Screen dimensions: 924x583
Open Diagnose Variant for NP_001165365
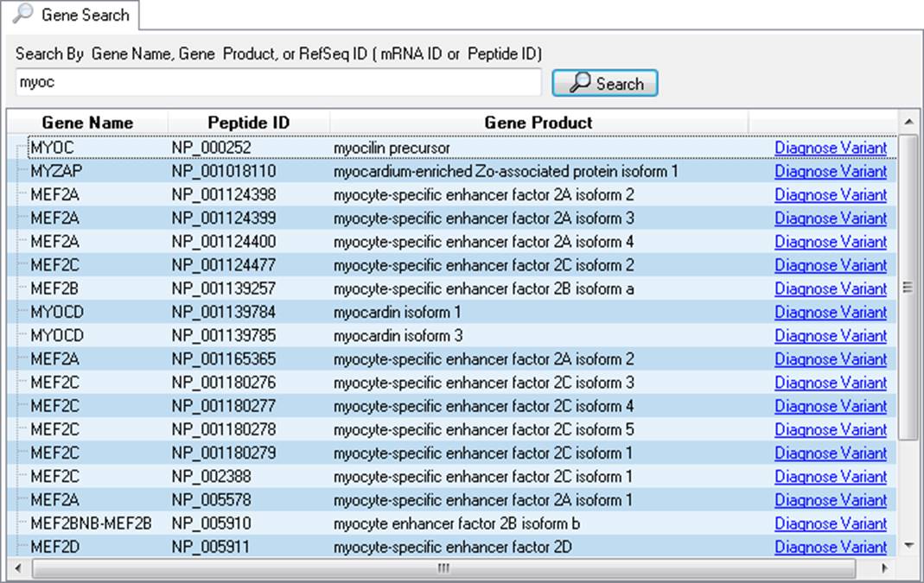tap(831, 359)
